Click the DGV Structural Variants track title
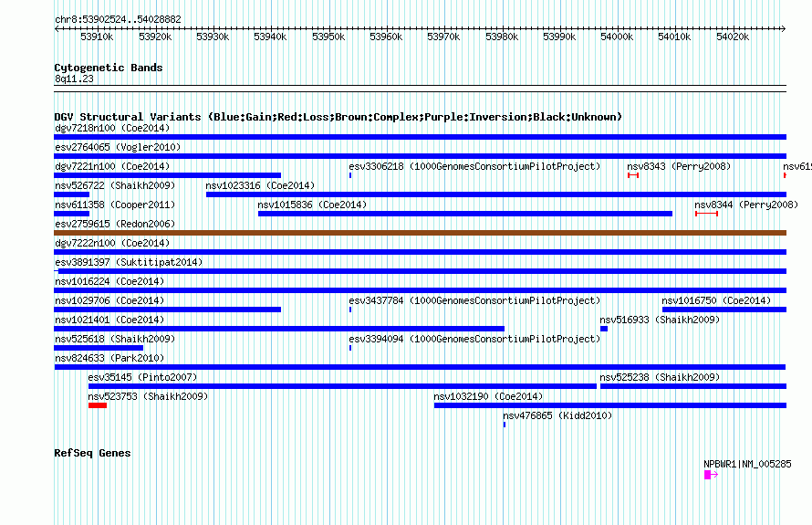This screenshot has width=812, height=525. pos(338,117)
